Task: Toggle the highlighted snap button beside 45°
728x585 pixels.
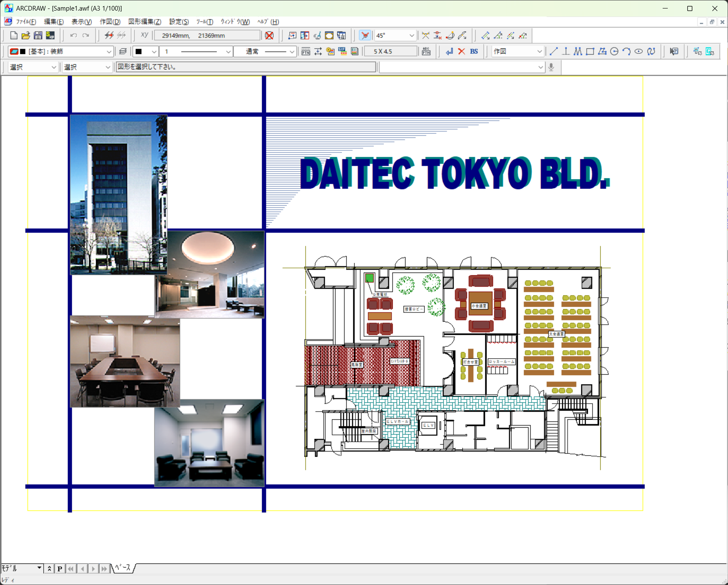Action: pyautogui.click(x=365, y=36)
